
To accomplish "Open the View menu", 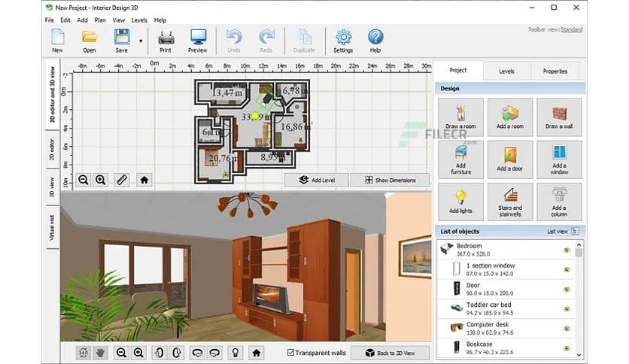I will (x=118, y=20).
